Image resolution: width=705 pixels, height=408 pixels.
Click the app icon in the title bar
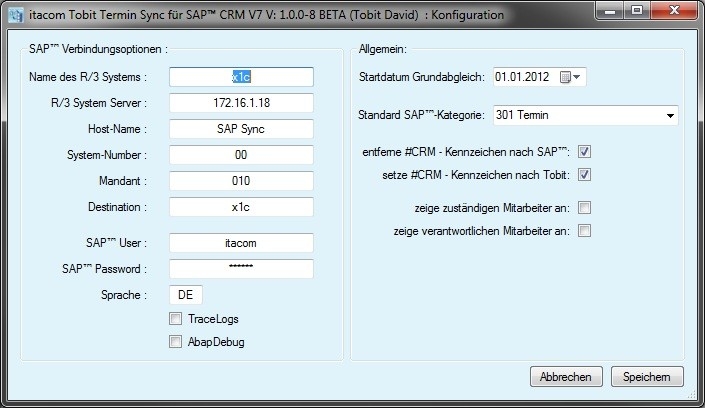(x=16, y=15)
